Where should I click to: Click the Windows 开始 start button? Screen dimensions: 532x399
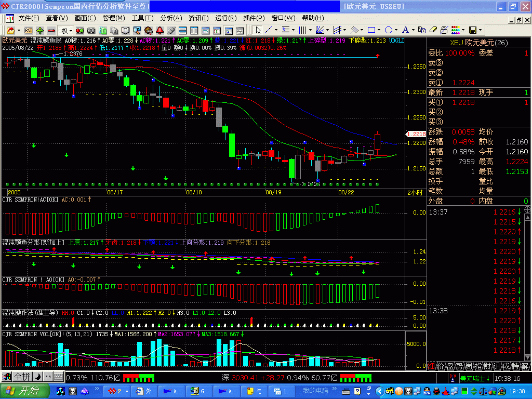(25, 390)
